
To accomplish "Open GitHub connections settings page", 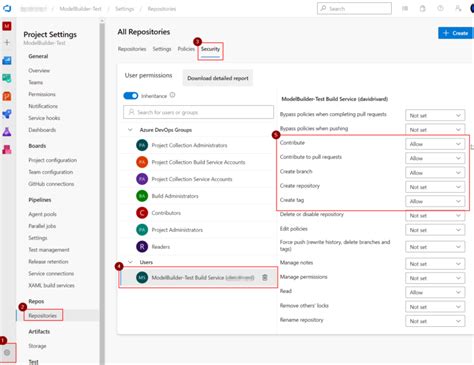I will click(x=51, y=184).
